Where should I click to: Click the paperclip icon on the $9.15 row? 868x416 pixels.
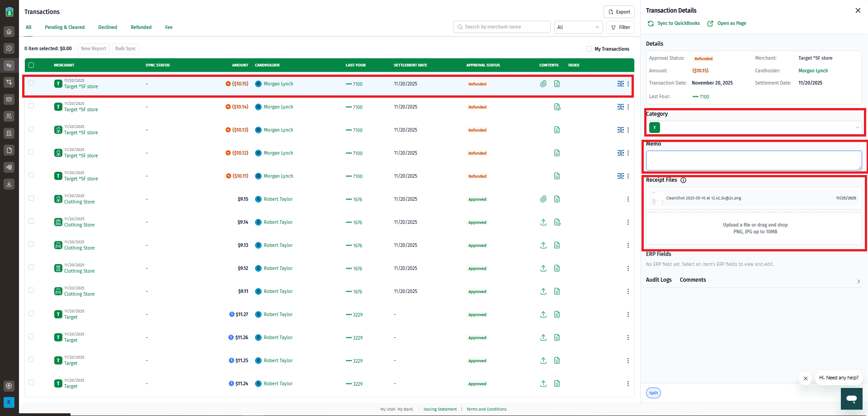point(543,199)
